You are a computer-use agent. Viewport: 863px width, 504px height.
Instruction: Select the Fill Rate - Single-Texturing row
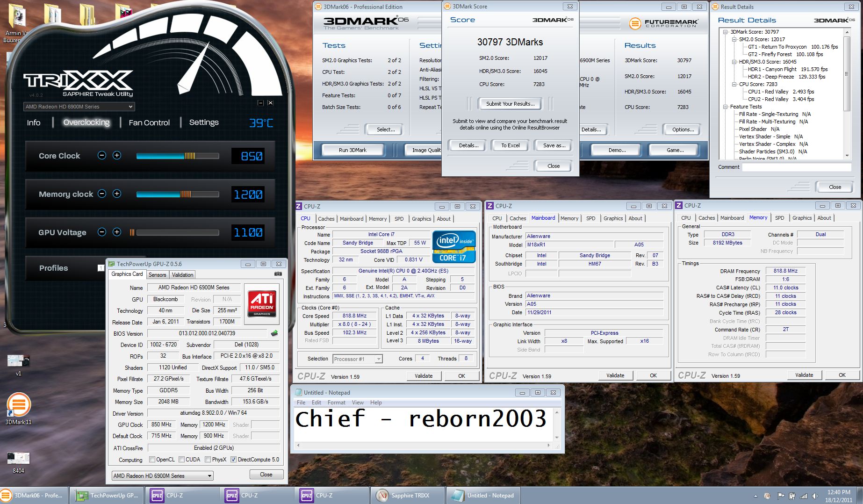775,114
